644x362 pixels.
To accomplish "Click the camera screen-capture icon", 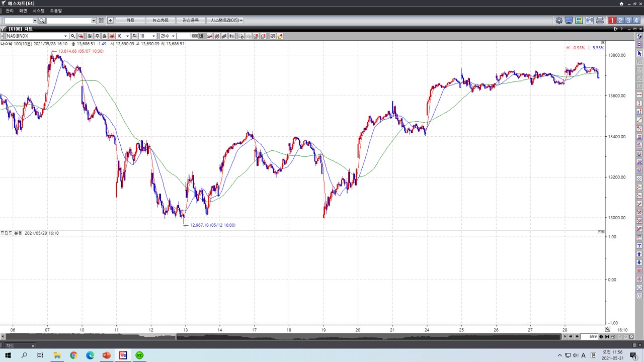I will click(x=590, y=21).
